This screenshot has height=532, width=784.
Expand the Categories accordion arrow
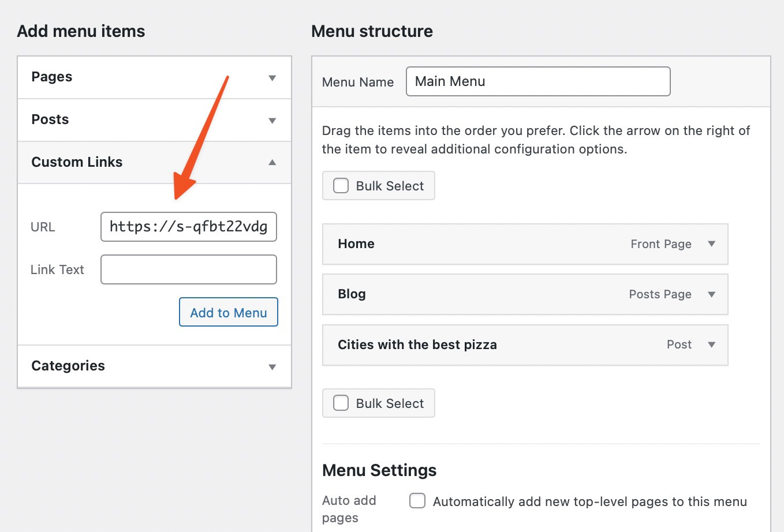[x=272, y=367]
